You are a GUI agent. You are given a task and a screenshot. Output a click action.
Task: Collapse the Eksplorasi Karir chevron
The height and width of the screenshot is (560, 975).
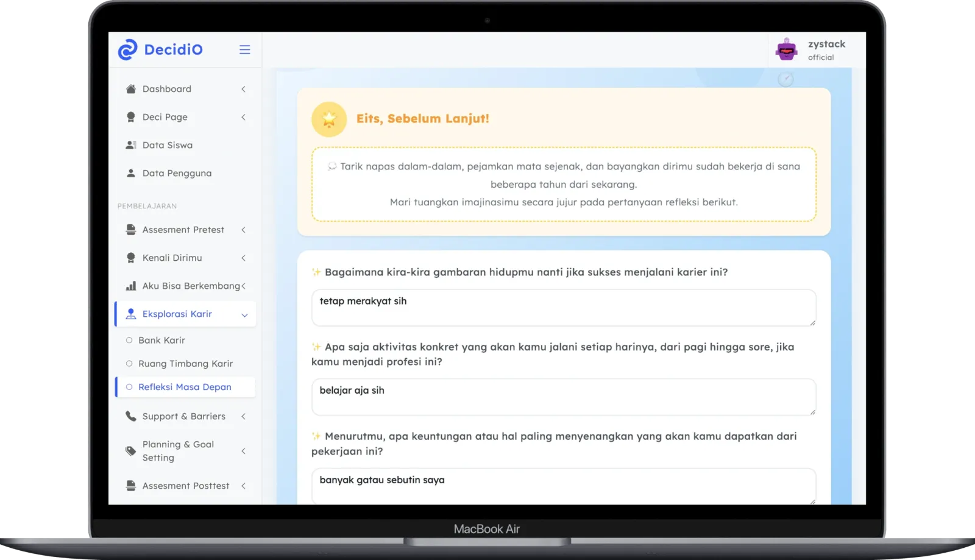click(244, 315)
